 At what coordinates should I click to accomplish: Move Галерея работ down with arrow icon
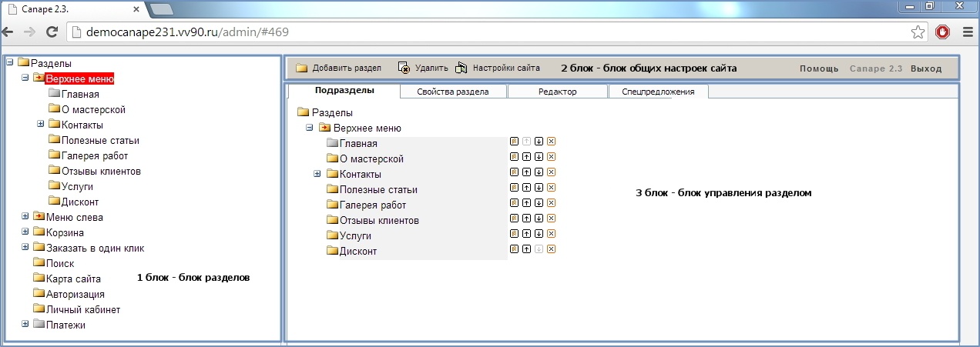539,203
